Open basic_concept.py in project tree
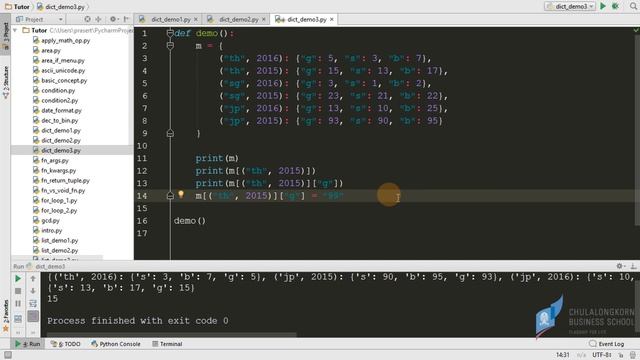Viewport: 640px width, 360px height. [x=64, y=80]
